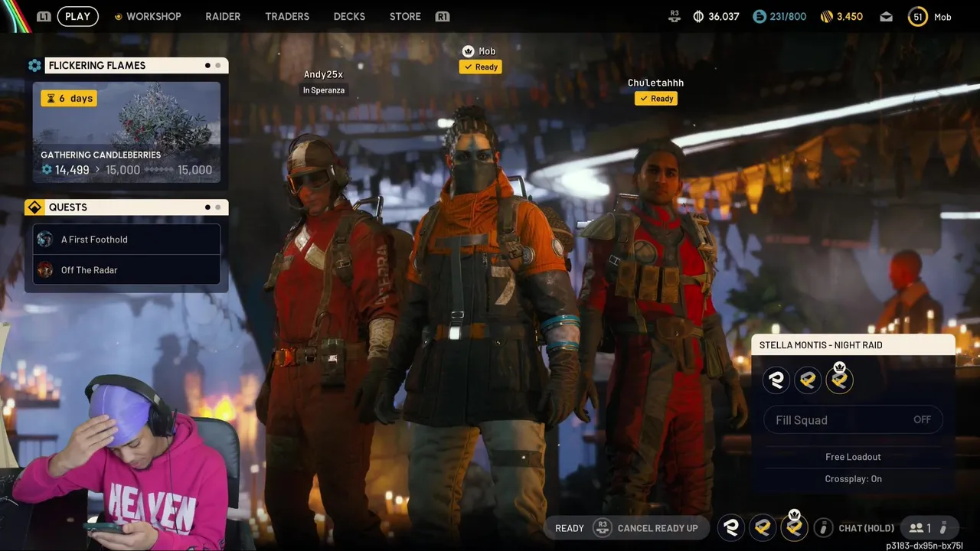
Task: Open the mail envelope icon
Action: pyautogui.click(x=886, y=16)
